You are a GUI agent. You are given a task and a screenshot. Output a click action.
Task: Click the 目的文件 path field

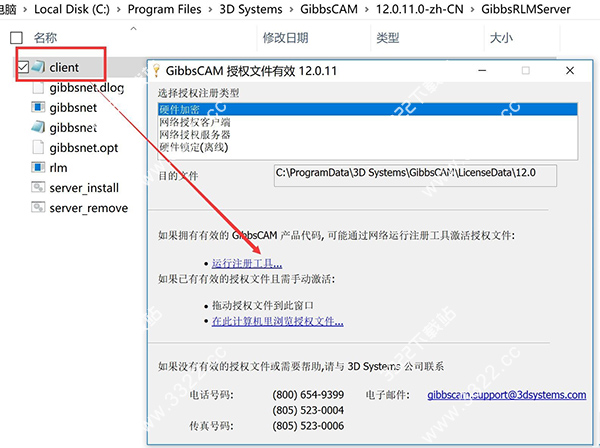click(415, 176)
